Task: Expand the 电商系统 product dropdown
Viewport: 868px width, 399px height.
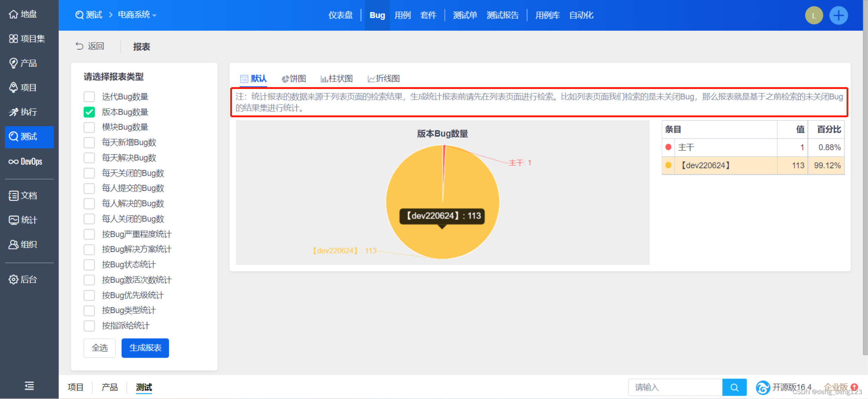Action: 137,15
